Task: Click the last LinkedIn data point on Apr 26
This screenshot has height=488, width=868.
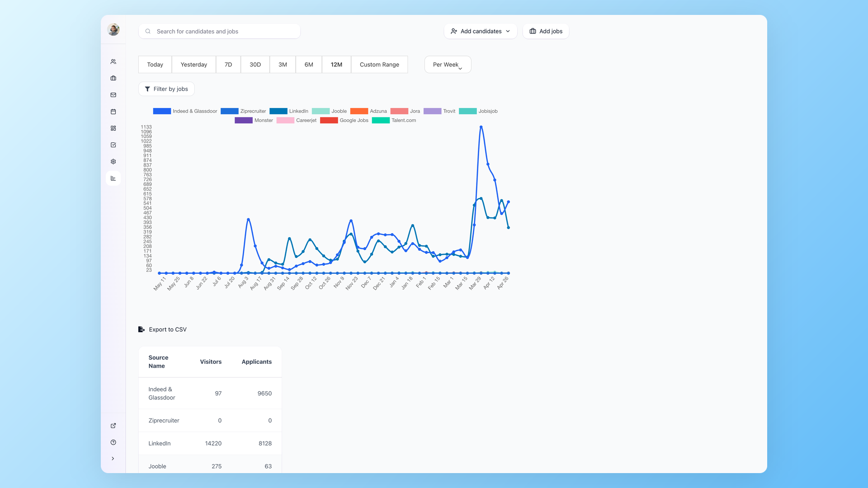Action: [x=509, y=228]
